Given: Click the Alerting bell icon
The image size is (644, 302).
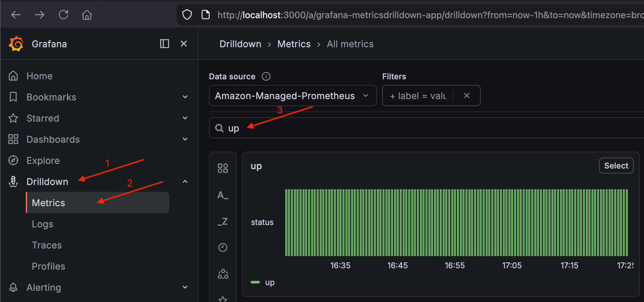Looking at the screenshot, I should [13, 287].
